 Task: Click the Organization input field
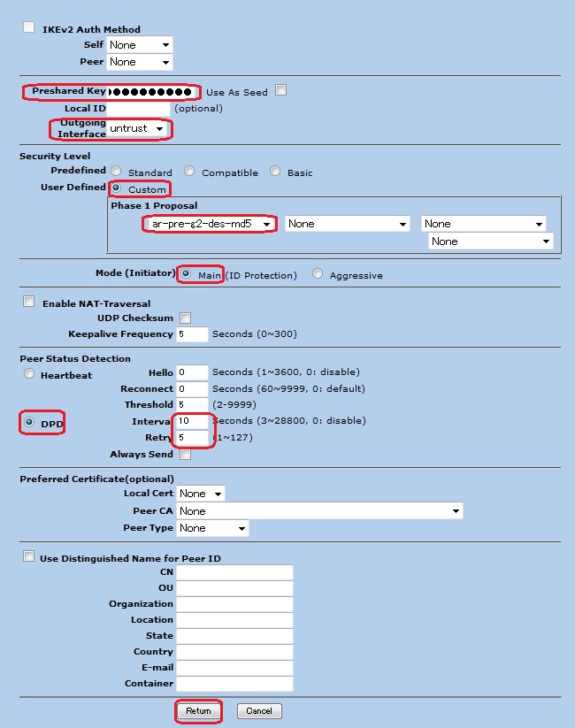coord(234,604)
